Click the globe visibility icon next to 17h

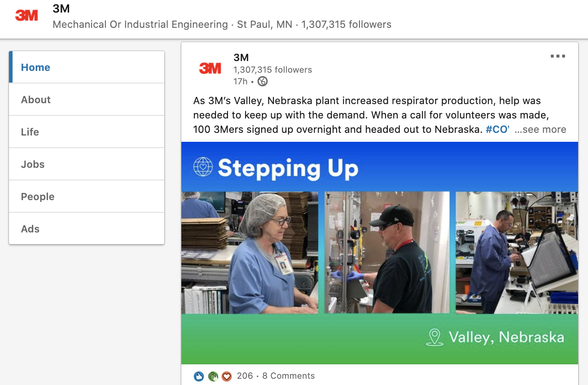point(263,81)
